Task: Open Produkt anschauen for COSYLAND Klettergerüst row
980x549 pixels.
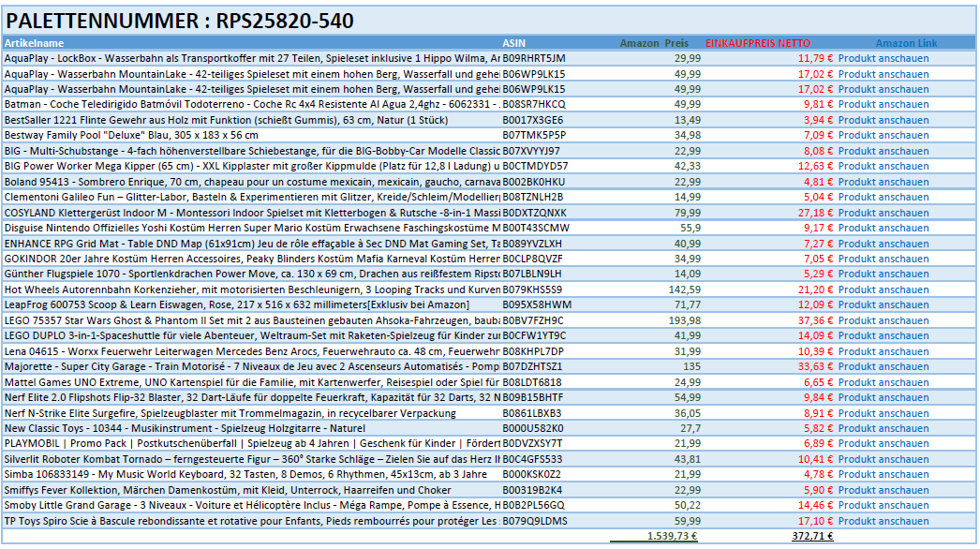Action: (883, 213)
